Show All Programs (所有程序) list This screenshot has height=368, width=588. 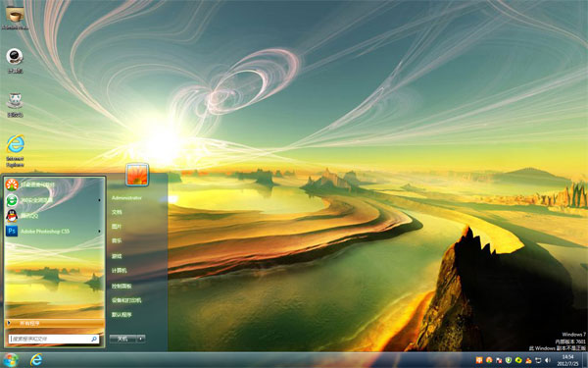tap(54, 323)
